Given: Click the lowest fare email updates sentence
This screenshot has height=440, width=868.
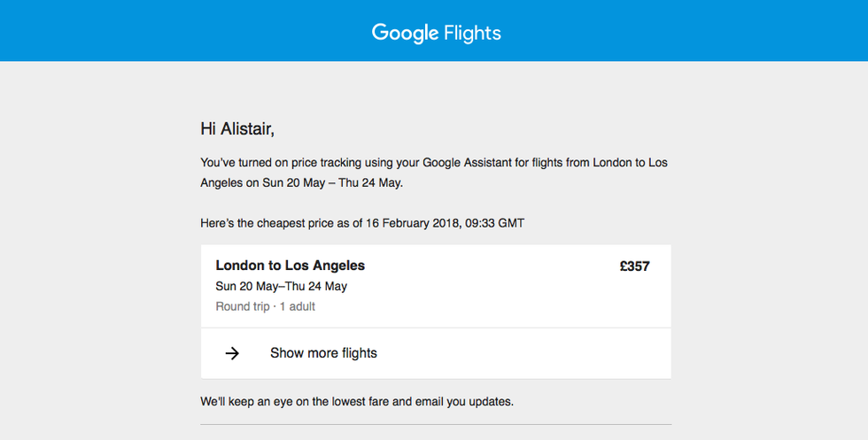Looking at the screenshot, I should click(357, 402).
